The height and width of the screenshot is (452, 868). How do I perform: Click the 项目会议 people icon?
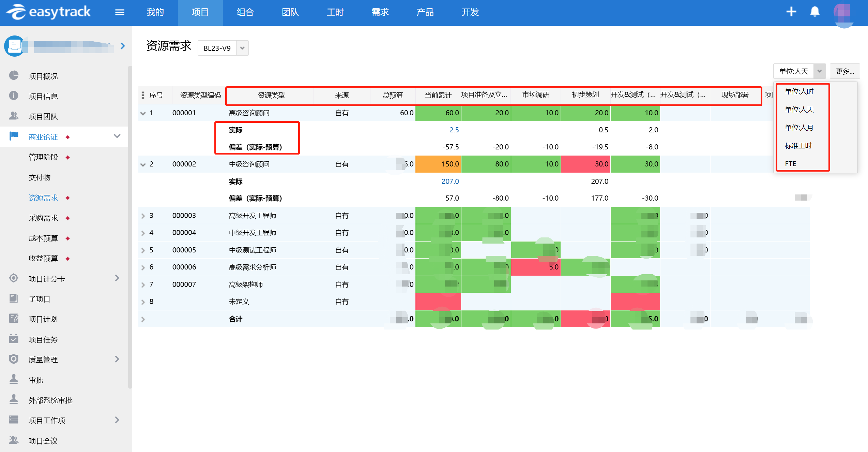coord(14,440)
